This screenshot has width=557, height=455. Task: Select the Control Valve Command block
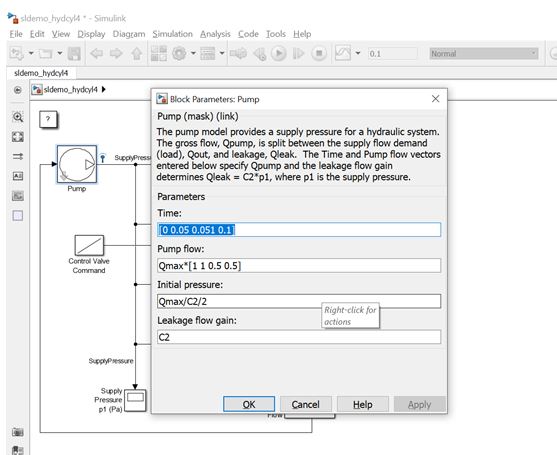89,245
